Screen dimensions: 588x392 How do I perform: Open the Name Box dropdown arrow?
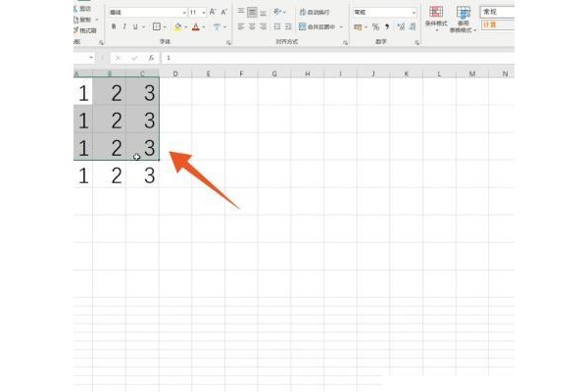pos(91,58)
